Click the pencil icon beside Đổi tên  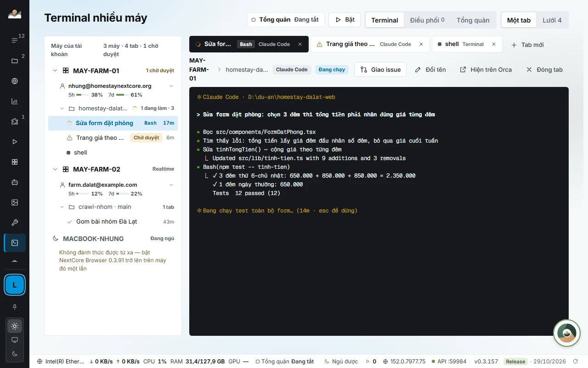(x=418, y=69)
